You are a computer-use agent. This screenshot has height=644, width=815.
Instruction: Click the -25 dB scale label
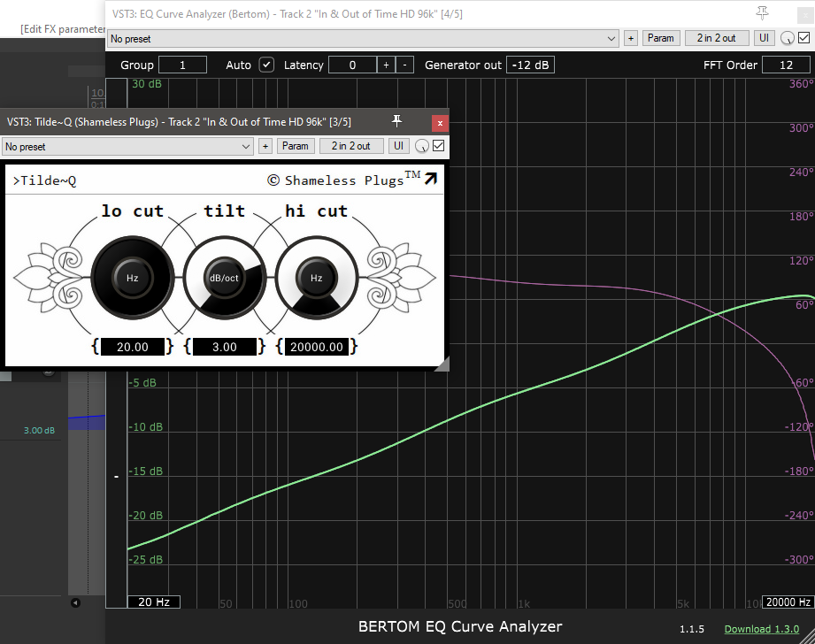click(x=145, y=560)
